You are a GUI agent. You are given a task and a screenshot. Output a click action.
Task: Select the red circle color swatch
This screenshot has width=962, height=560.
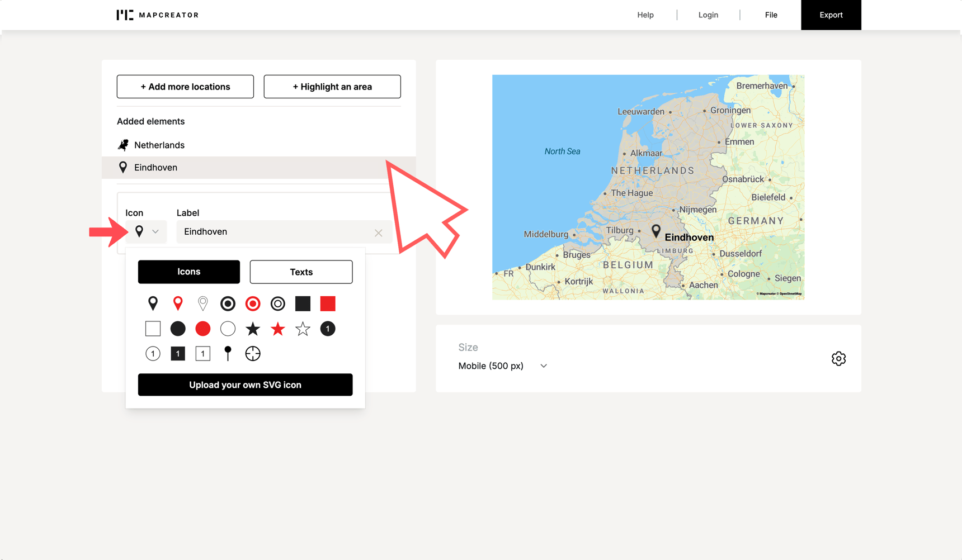point(202,329)
